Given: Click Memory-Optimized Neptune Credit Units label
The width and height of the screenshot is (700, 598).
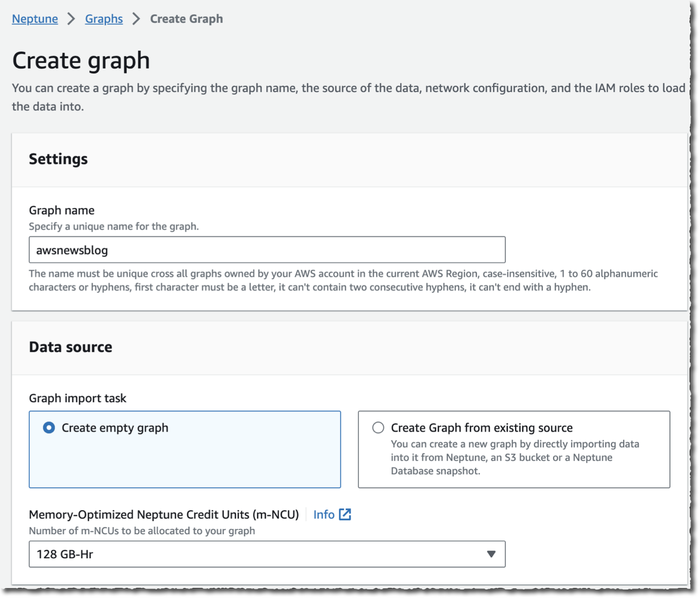Looking at the screenshot, I should [x=164, y=515].
